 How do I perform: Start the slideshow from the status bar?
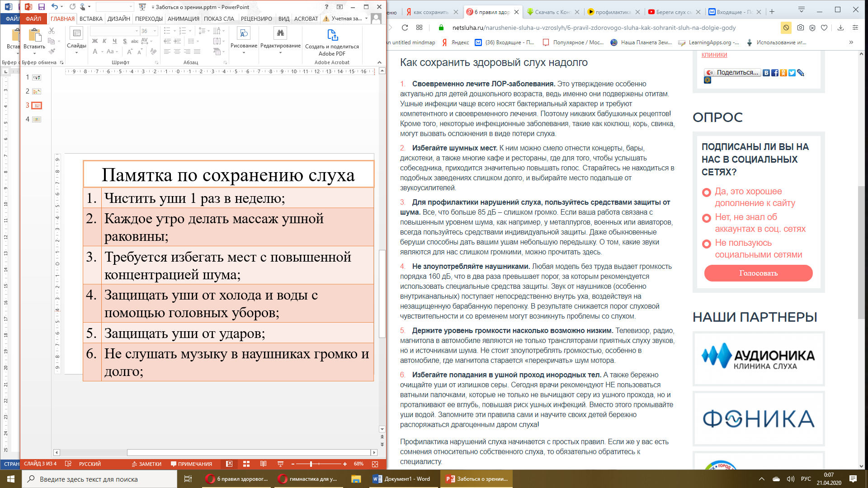tap(280, 464)
